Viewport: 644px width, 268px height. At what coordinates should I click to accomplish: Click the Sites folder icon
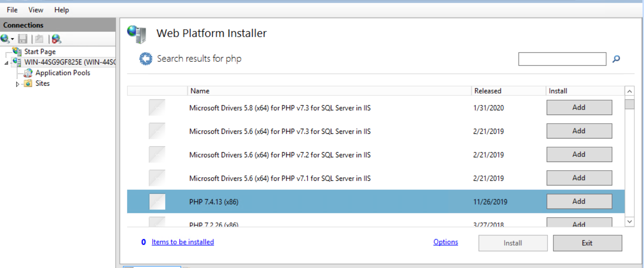28,83
